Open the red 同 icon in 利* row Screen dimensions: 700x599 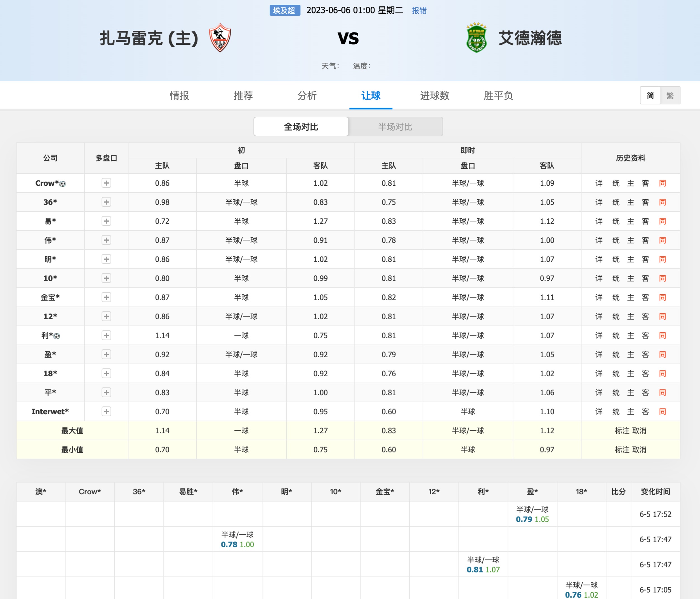click(663, 335)
